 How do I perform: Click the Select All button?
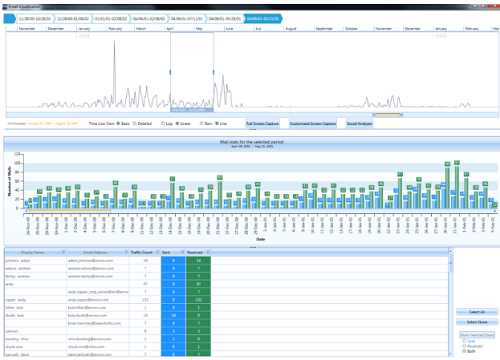(x=477, y=312)
